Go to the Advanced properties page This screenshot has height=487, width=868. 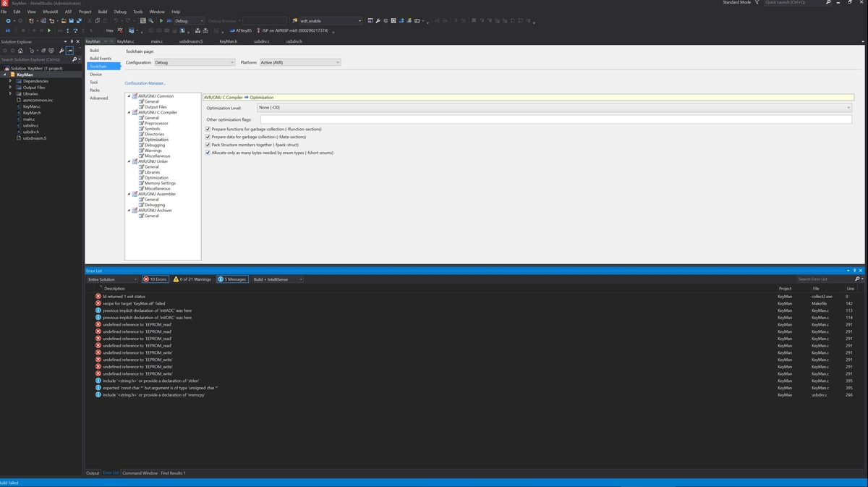pyautogui.click(x=98, y=98)
